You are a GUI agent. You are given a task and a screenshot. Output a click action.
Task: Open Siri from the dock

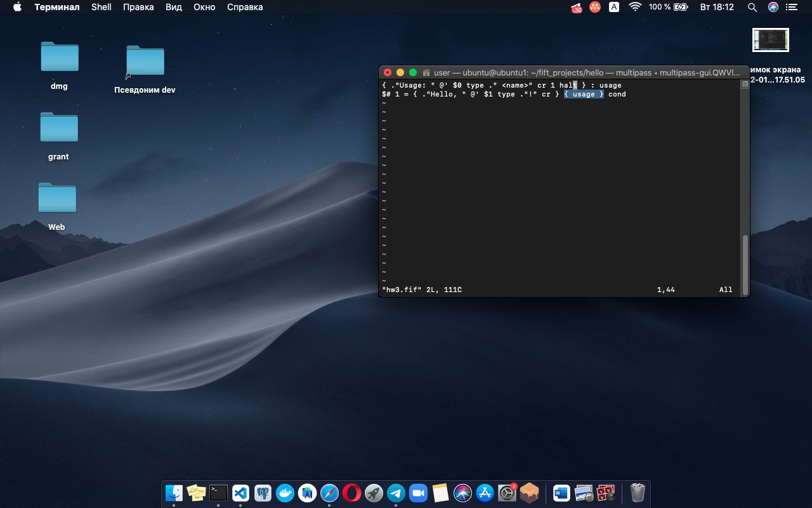click(x=462, y=493)
